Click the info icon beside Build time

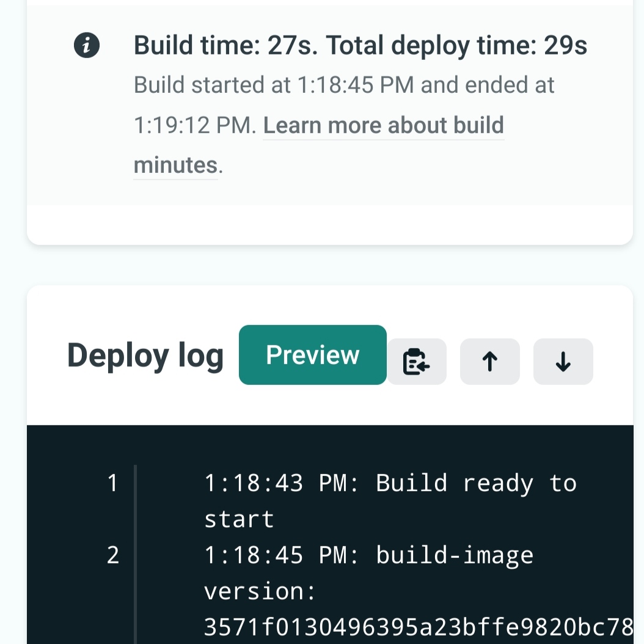87,46
